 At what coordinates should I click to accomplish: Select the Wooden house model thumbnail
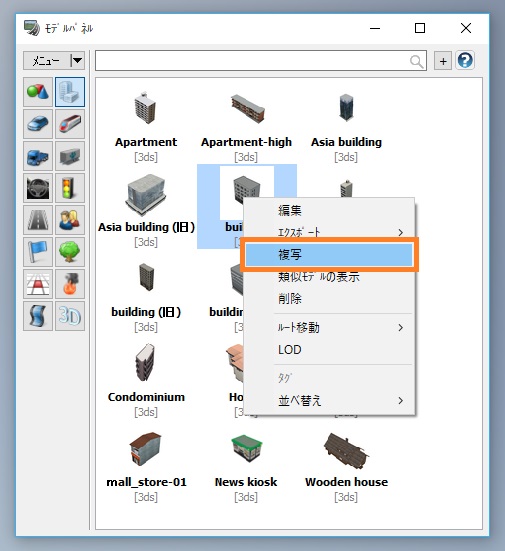(346, 450)
